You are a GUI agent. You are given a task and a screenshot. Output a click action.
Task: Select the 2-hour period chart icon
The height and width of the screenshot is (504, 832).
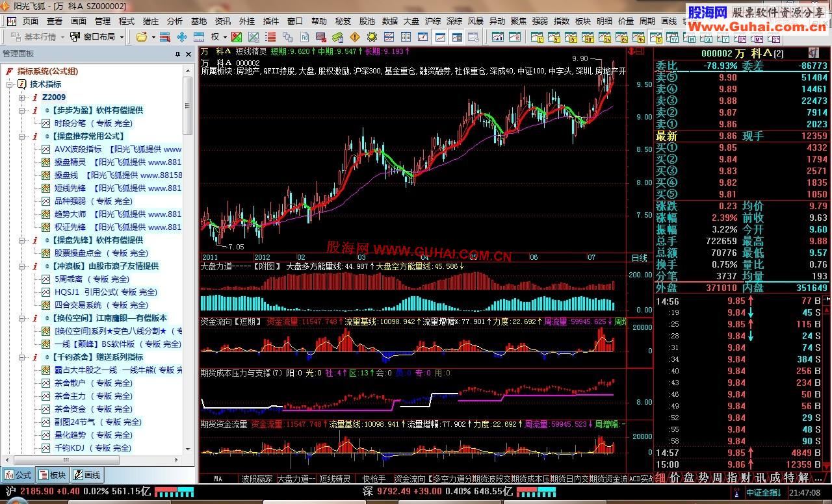[621, 37]
